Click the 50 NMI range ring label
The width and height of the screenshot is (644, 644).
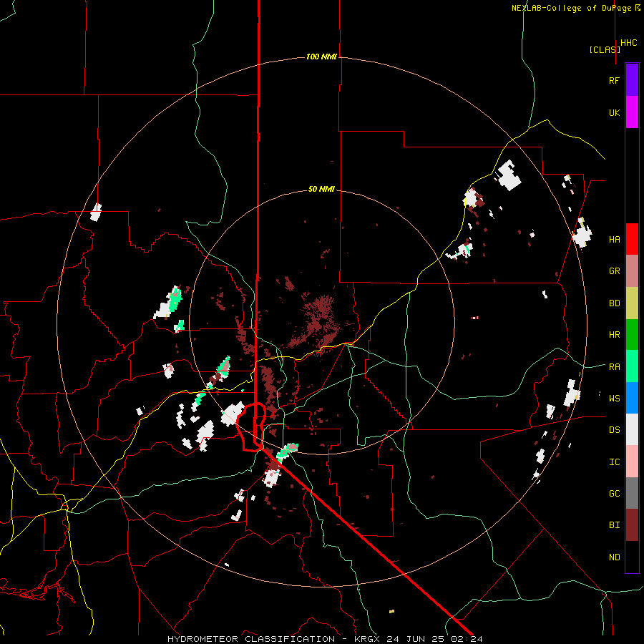tap(321, 189)
